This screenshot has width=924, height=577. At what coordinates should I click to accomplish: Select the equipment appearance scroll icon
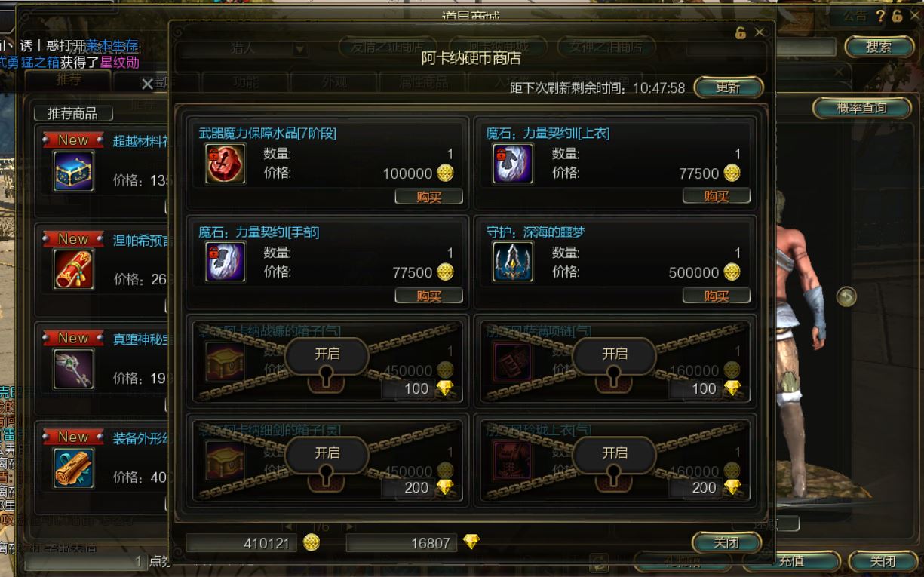(x=74, y=468)
